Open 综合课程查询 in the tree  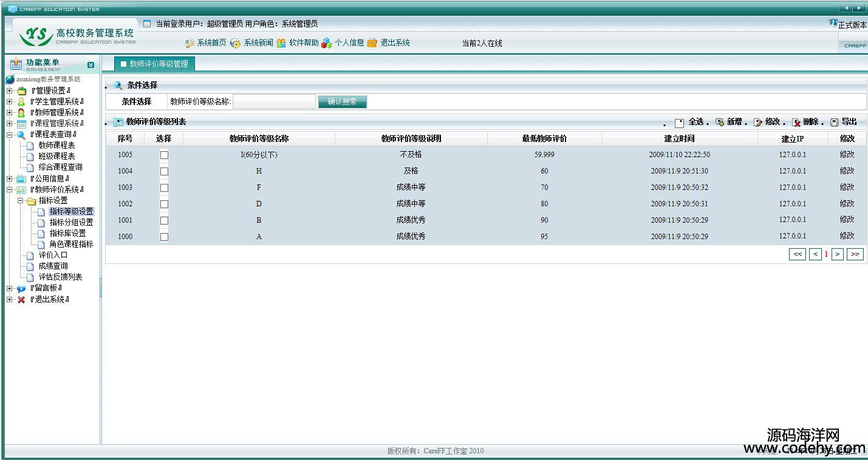[60, 167]
